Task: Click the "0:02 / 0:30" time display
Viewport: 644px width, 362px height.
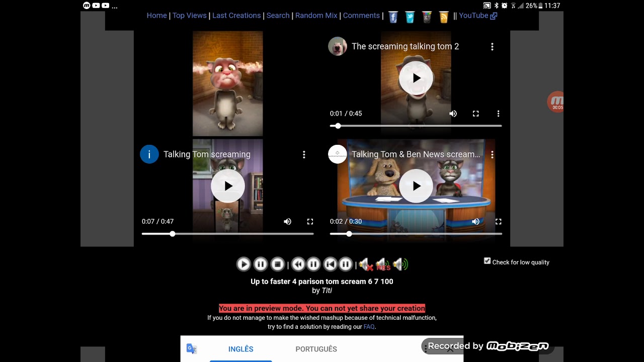Action: tap(346, 221)
